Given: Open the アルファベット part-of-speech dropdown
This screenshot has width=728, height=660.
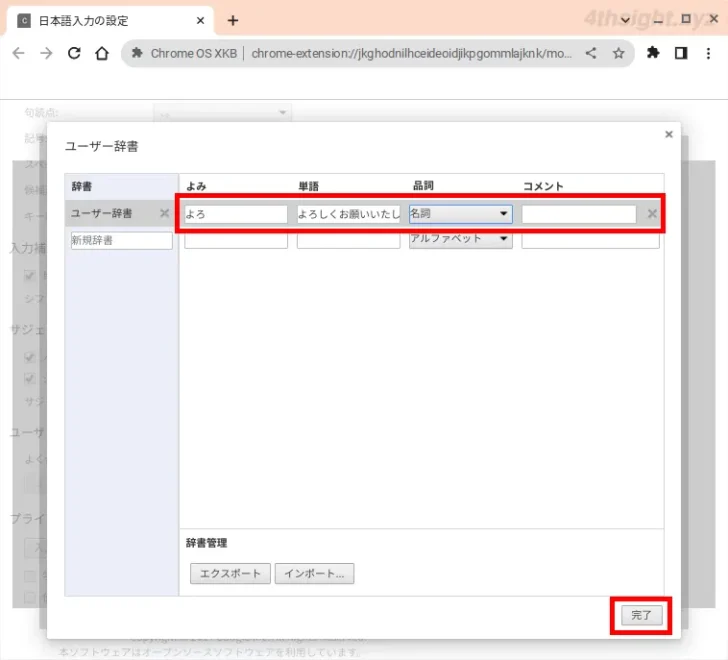Looking at the screenshot, I should tap(461, 240).
